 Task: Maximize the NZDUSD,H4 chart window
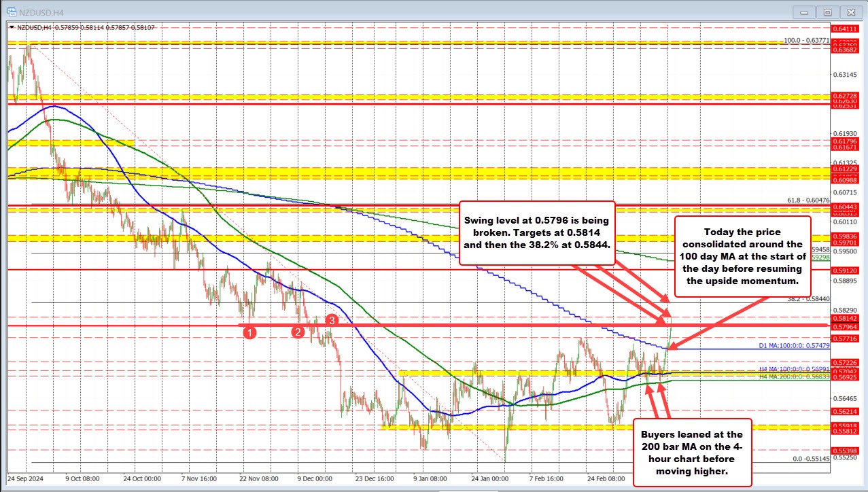click(827, 12)
